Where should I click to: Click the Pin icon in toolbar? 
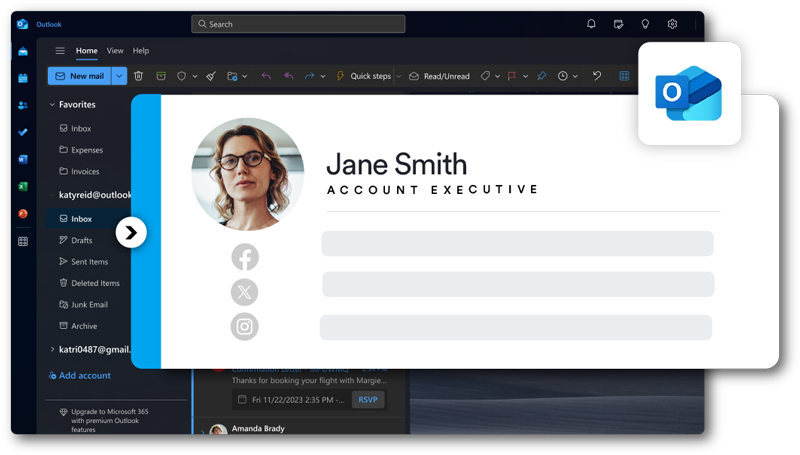541,76
